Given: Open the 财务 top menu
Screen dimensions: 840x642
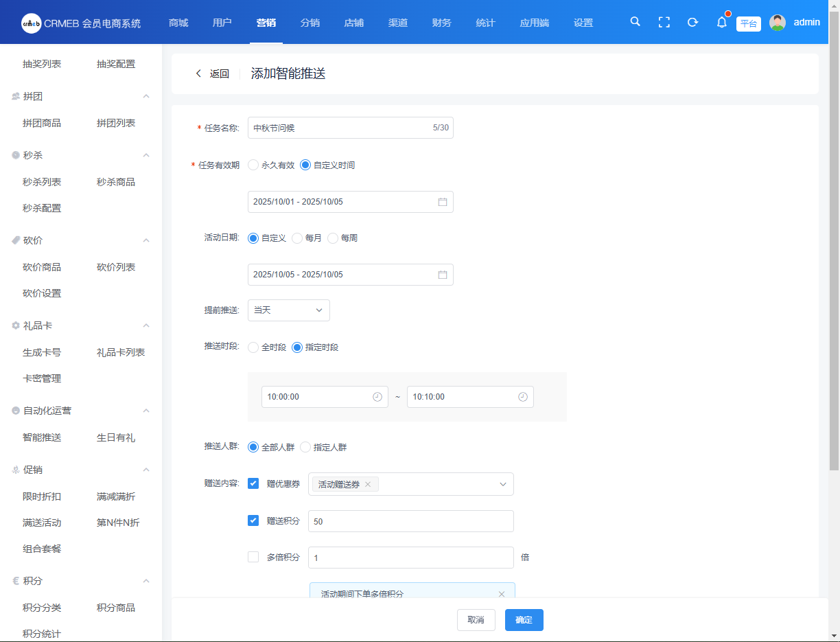Looking at the screenshot, I should tap(441, 23).
